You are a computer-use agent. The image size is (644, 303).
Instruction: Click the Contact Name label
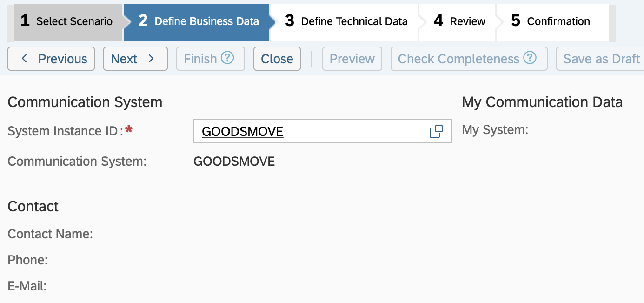50,234
